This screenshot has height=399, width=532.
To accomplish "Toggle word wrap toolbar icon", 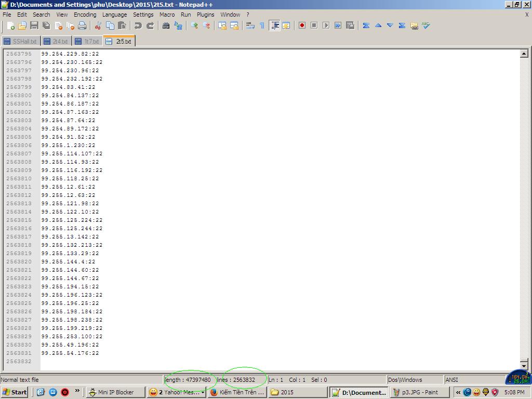I will (250, 26).
